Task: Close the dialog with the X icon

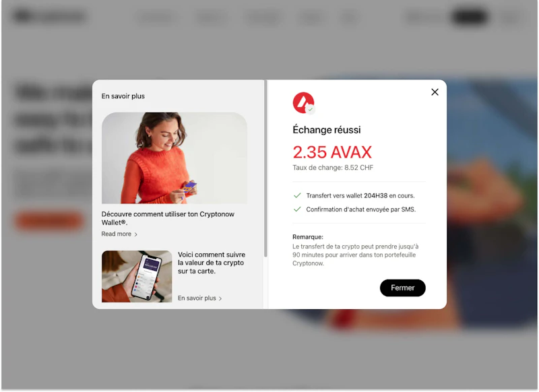Action: [435, 92]
